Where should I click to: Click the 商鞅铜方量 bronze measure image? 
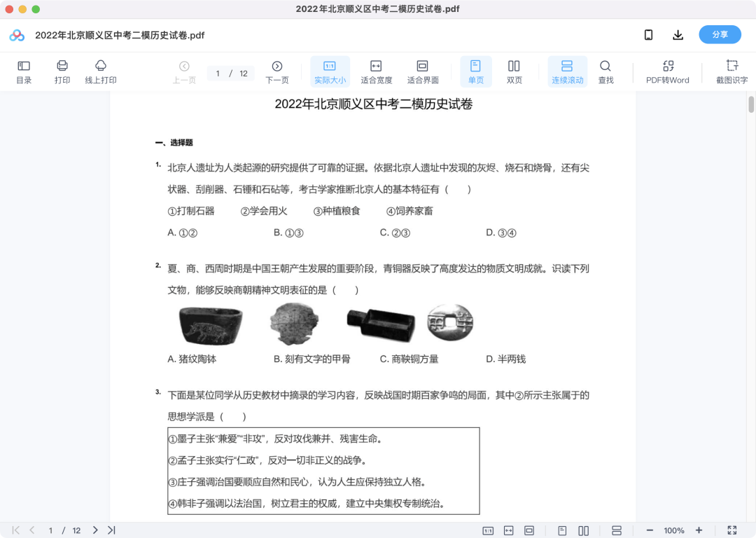point(381,324)
